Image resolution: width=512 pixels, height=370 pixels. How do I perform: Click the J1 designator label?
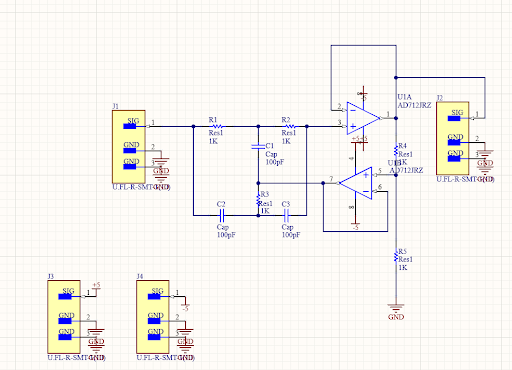click(x=115, y=106)
